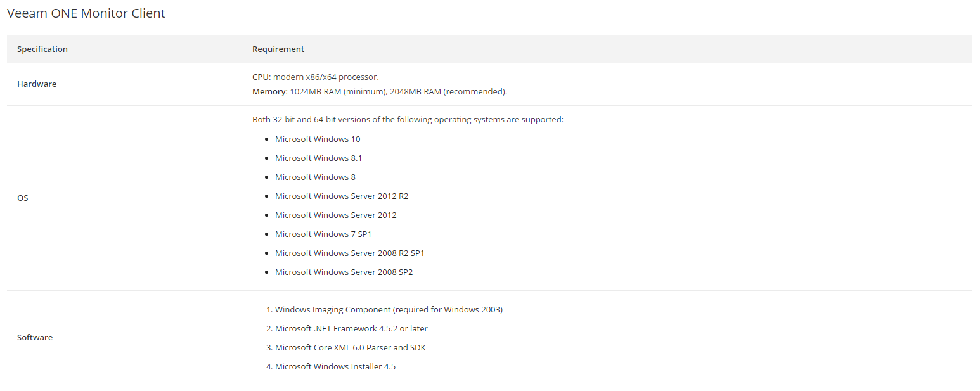Click Microsoft Windows Installer 4.5 entry
The image size is (980, 391).
point(335,366)
